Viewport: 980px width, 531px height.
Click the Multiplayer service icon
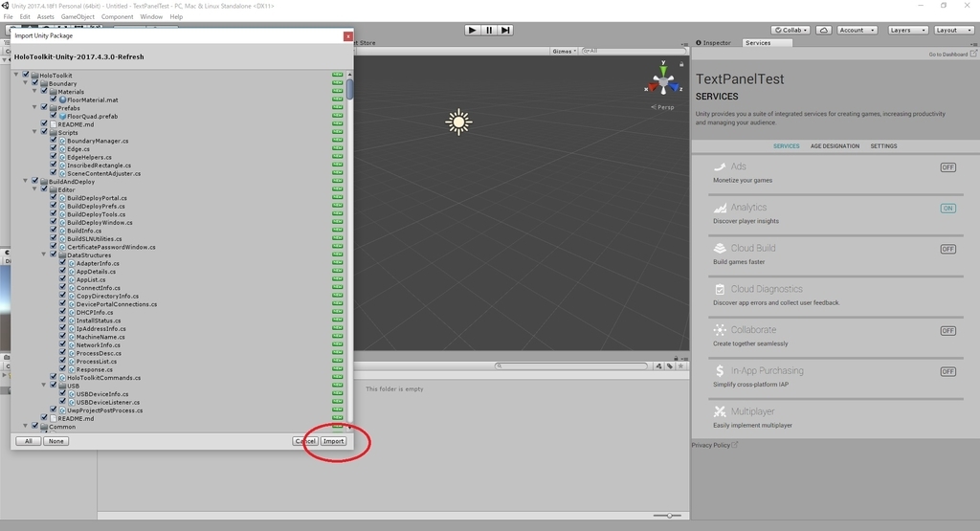(x=720, y=411)
